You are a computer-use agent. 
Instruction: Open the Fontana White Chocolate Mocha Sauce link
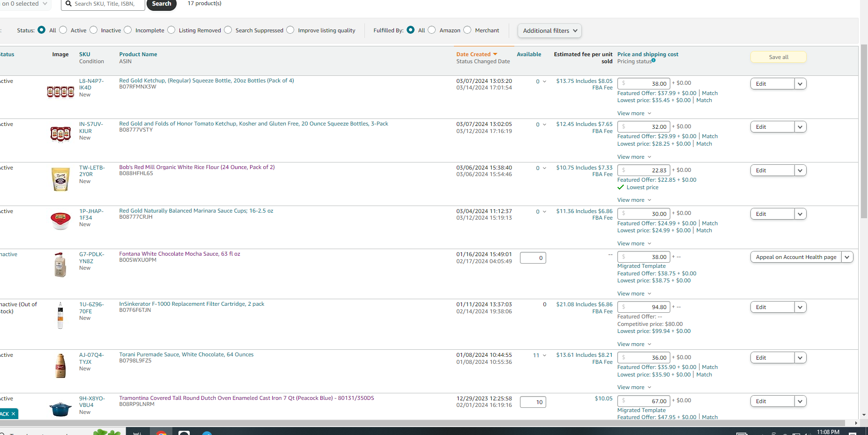pyautogui.click(x=179, y=254)
